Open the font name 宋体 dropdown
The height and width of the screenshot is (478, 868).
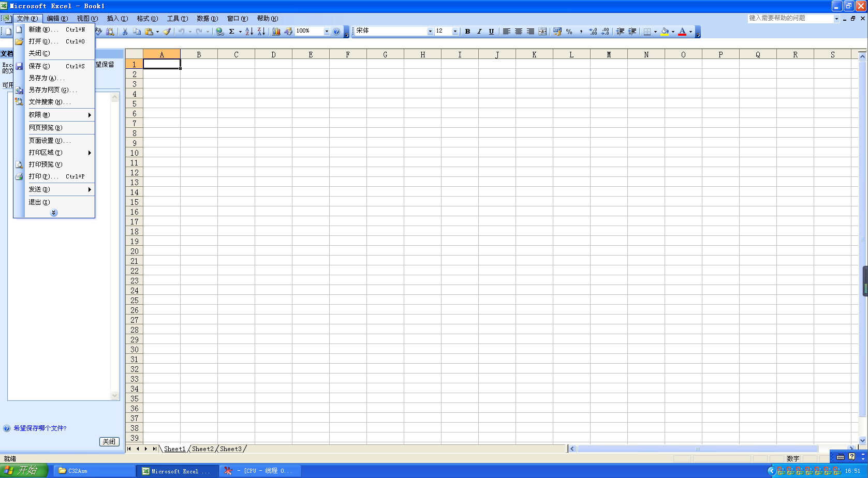pyautogui.click(x=430, y=32)
